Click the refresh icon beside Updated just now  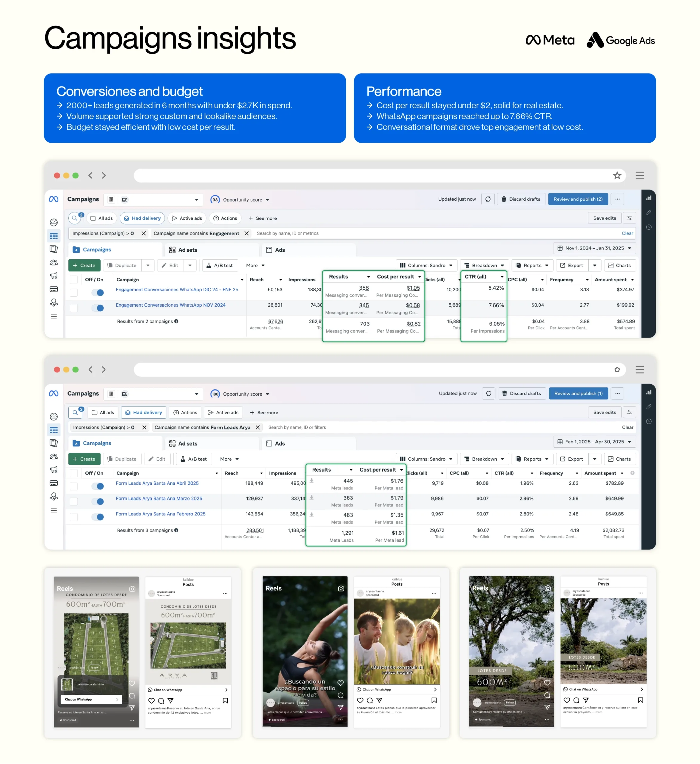click(488, 199)
